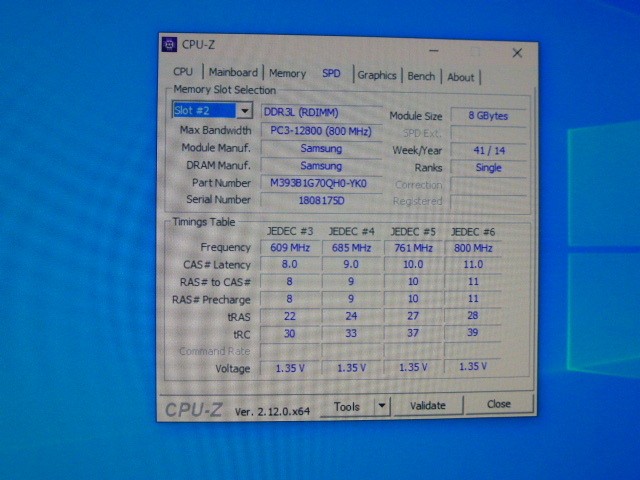Open the CPU tab
640x480 pixels.
click(x=183, y=73)
